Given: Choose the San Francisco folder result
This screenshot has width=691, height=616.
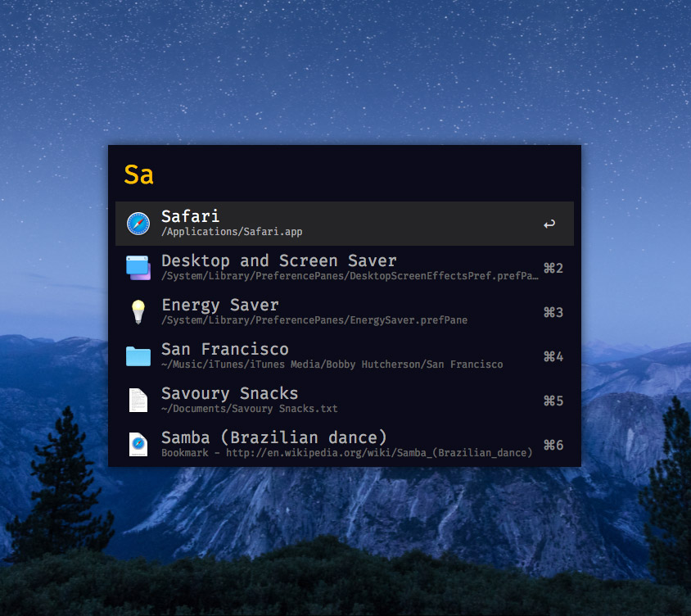Looking at the screenshot, I should click(344, 356).
